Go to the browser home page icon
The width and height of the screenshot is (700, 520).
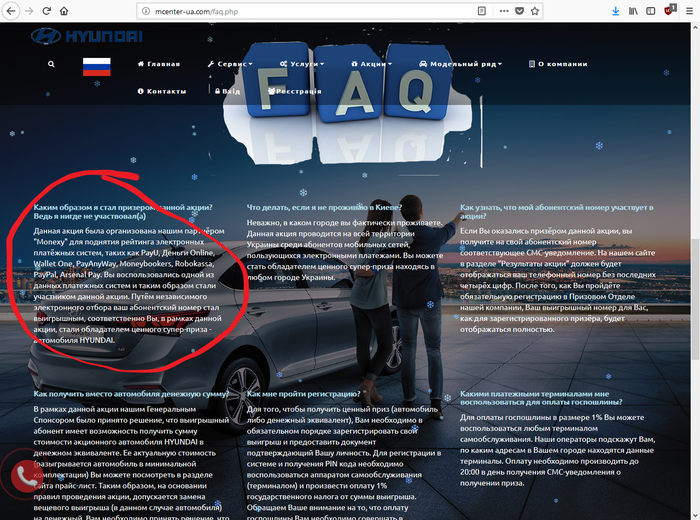[x=64, y=10]
